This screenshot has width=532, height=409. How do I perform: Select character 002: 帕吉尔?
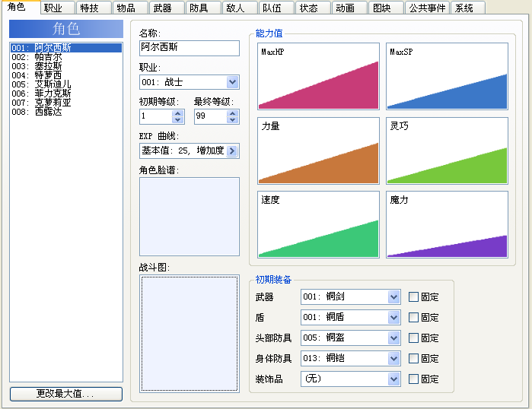pyautogui.click(x=65, y=57)
